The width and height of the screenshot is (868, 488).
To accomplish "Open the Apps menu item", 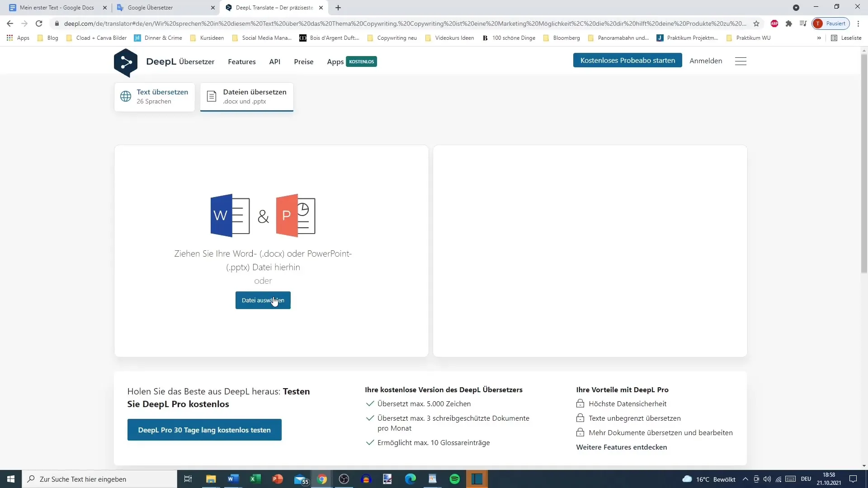I will 335,62.
